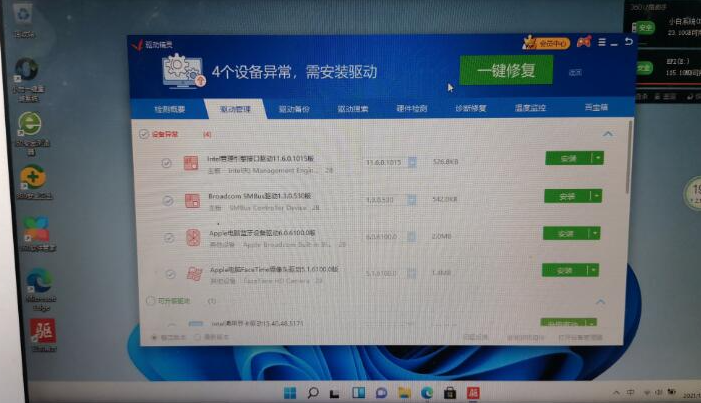The width and height of the screenshot is (701, 403).
Task: Collapse the 设备异常 section with chevron
Action: tap(606, 134)
